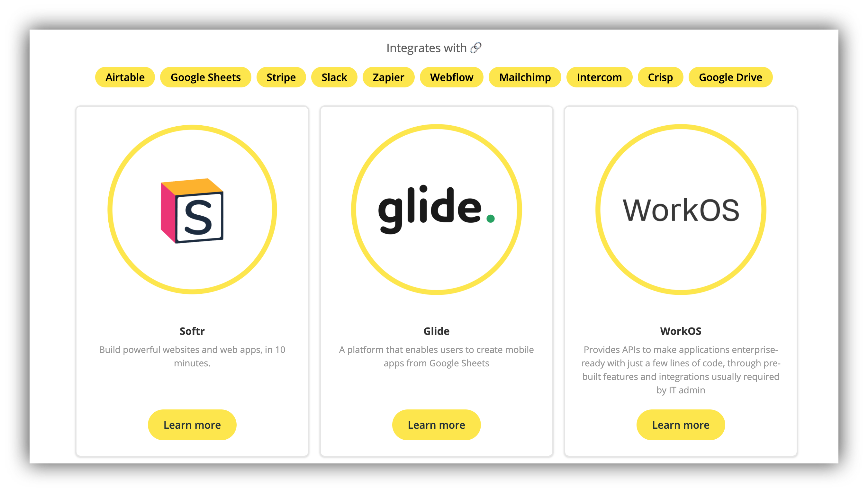
Task: Select the Zapier integration tag
Action: coord(388,76)
